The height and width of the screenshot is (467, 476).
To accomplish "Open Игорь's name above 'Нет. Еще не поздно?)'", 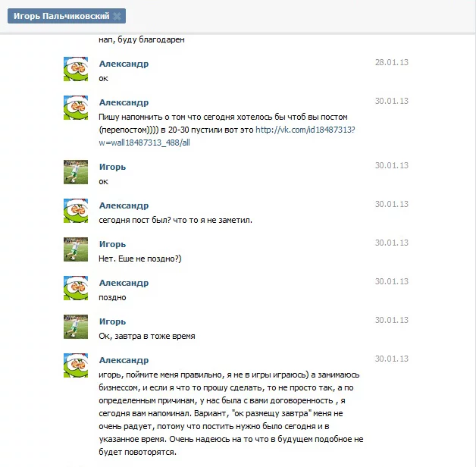I will [112, 244].
